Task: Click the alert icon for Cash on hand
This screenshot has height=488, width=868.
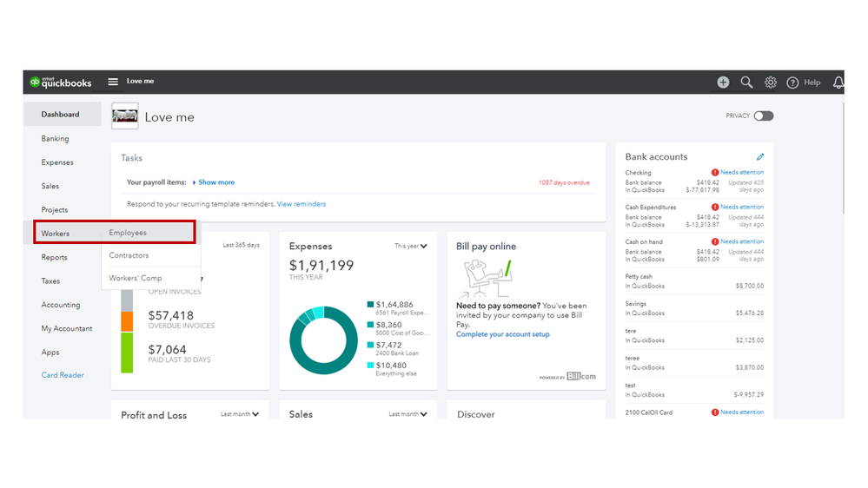Action: tap(715, 241)
